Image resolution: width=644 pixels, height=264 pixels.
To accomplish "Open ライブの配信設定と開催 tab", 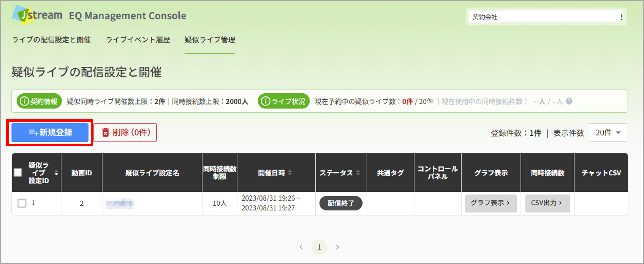I will (x=51, y=40).
